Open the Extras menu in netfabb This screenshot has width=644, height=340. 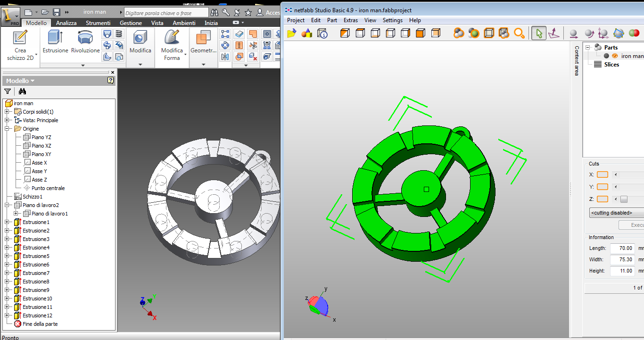[x=350, y=20]
